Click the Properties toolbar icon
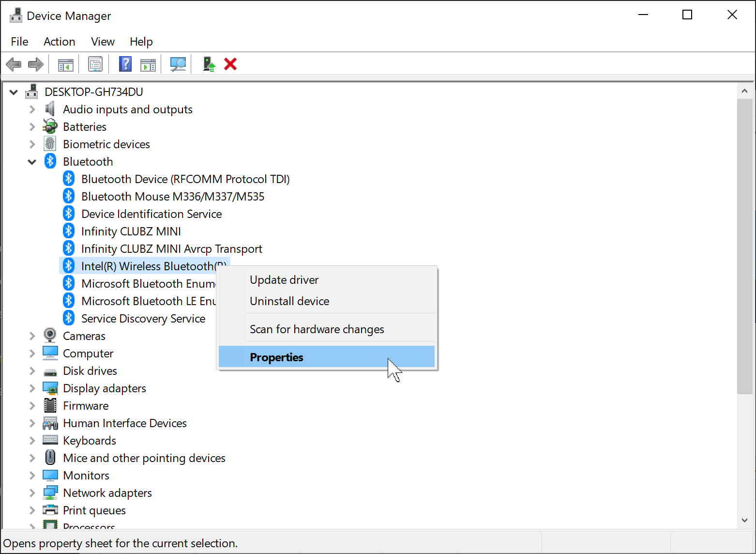 95,64
